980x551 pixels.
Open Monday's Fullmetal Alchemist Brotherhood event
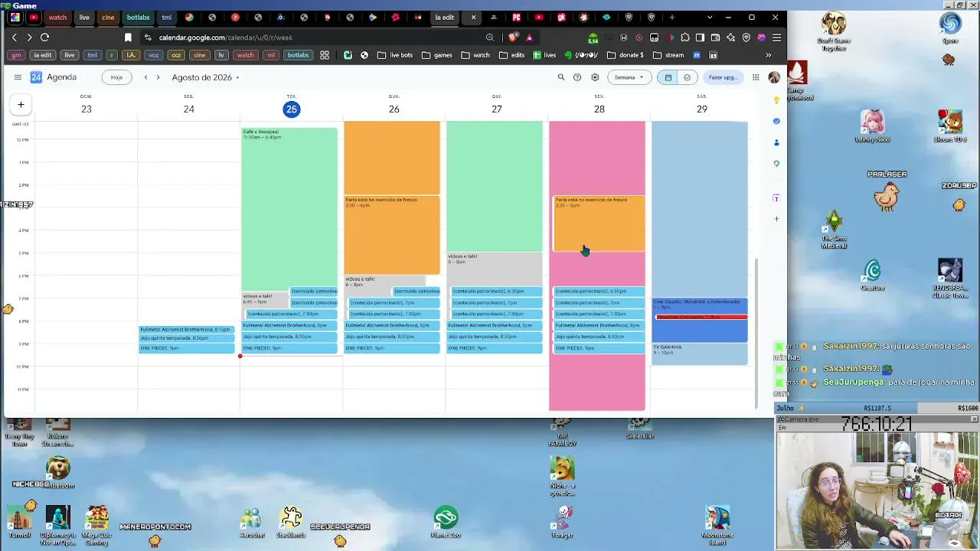[x=186, y=329]
